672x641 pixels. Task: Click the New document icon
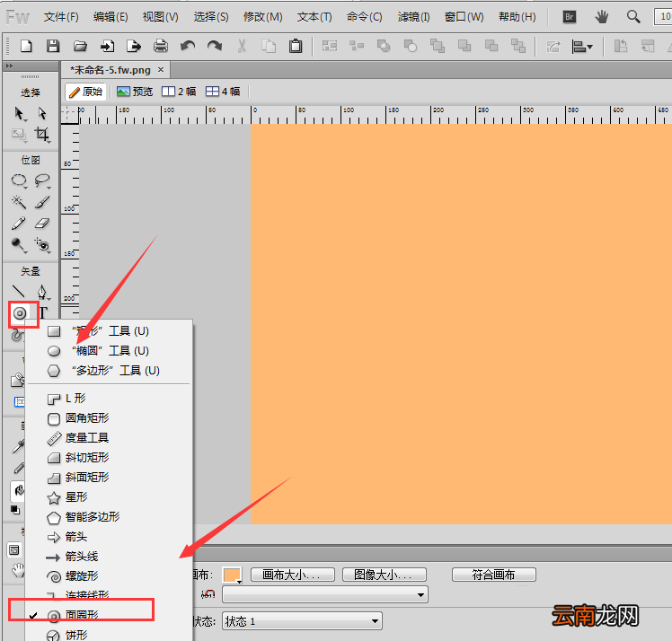tap(26, 46)
